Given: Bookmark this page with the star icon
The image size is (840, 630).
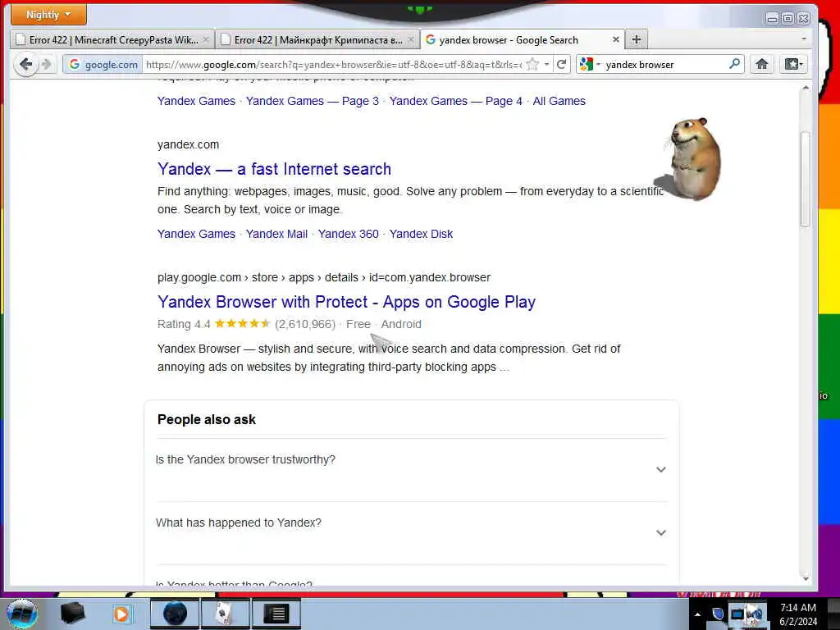Looking at the screenshot, I should pyautogui.click(x=532, y=64).
